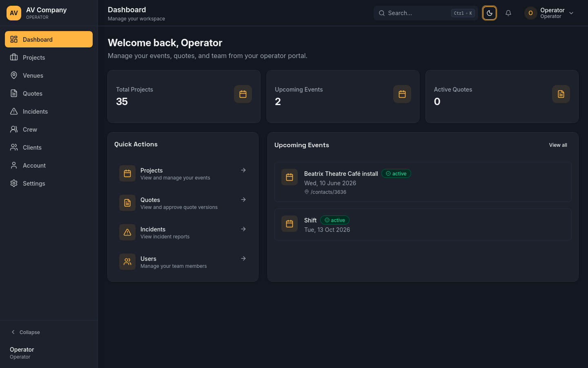
Task: Click the Collapse chevron arrow icon
Action: 13,332
